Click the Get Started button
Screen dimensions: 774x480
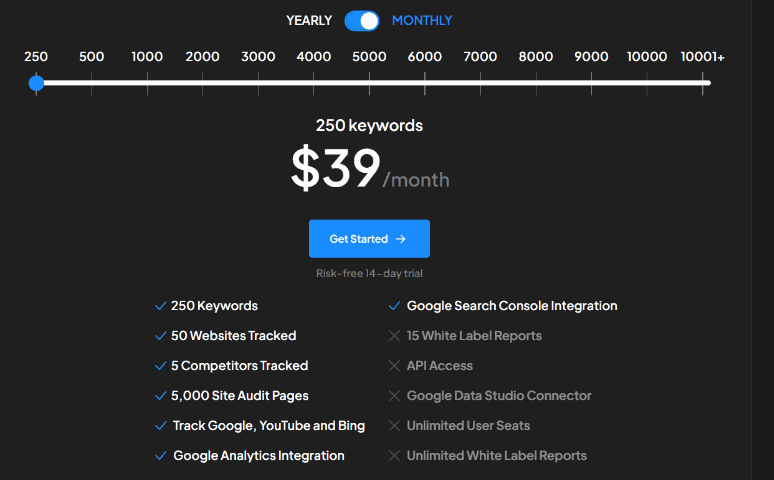[x=369, y=239]
